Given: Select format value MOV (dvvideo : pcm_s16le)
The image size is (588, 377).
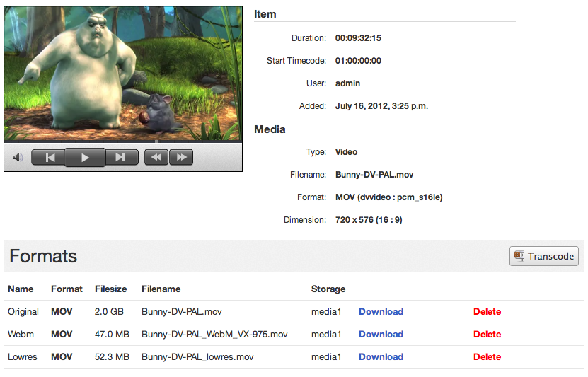Looking at the screenshot, I should click(x=389, y=197).
